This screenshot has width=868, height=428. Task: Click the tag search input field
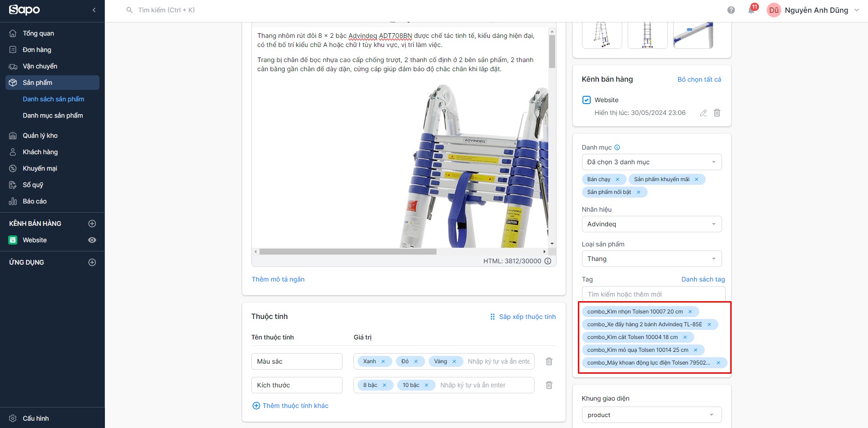point(654,294)
